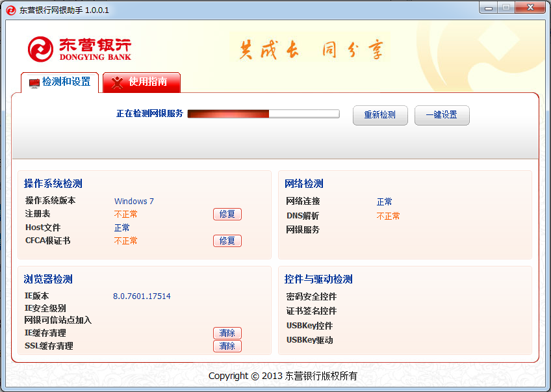Minimize the window

(489, 8)
